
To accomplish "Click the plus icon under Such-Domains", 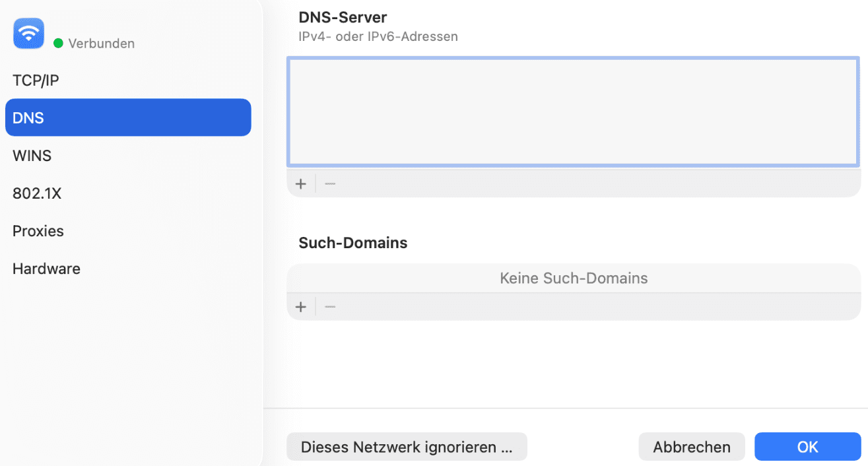I will click(x=301, y=306).
